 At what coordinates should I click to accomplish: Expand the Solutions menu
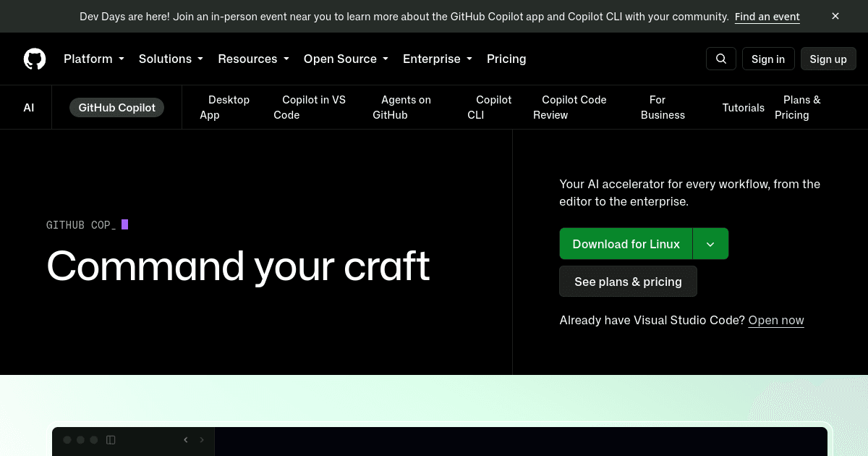(171, 59)
